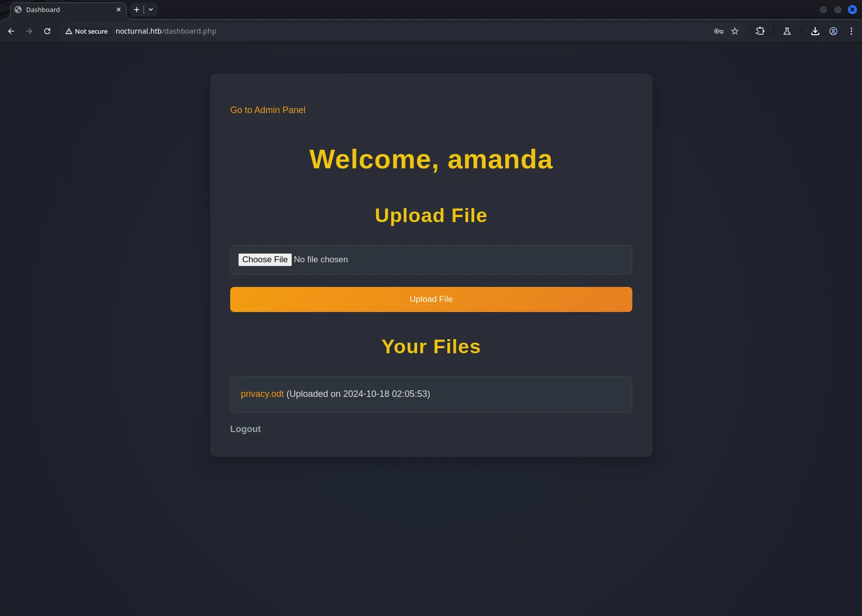Click the minimize window button

click(x=823, y=10)
